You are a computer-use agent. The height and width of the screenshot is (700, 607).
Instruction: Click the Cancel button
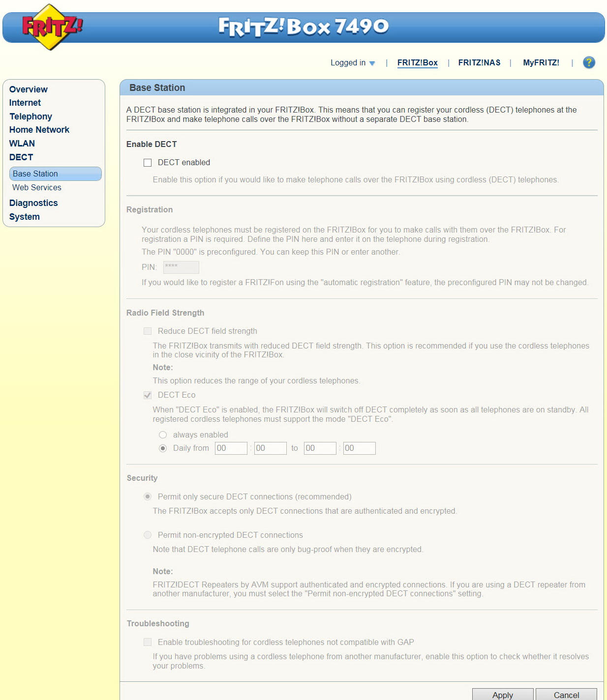pos(566,695)
